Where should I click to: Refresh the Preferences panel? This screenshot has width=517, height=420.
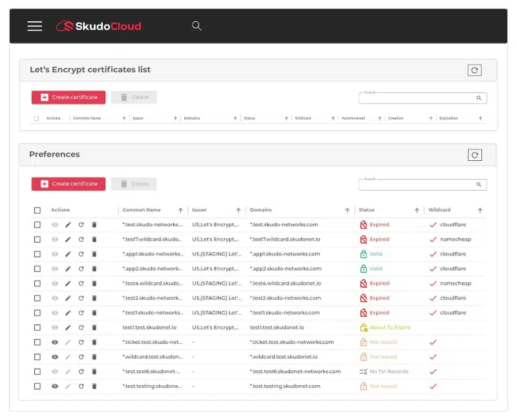click(x=474, y=155)
